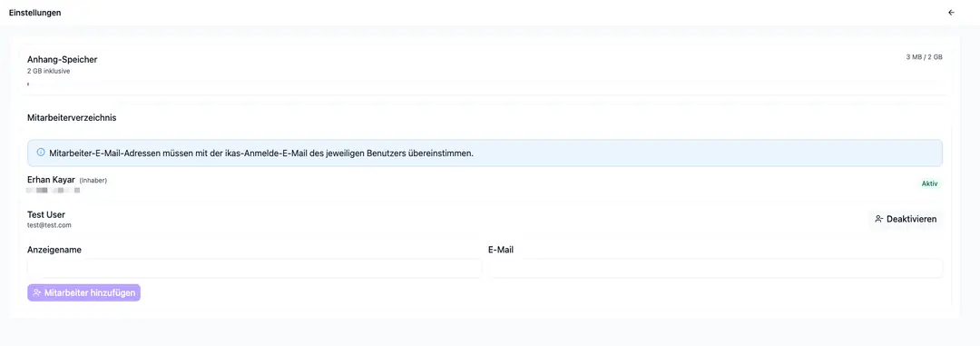
Task: Click the Mitarbeiter-E-Mail-Adressen notice text
Action: [261, 153]
